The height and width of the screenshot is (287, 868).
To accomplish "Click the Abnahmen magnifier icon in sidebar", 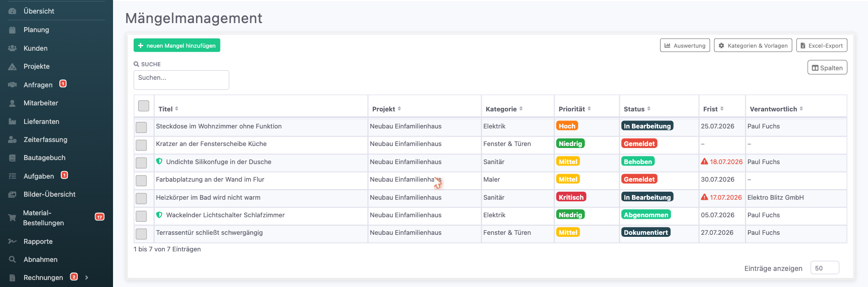I will (13, 259).
